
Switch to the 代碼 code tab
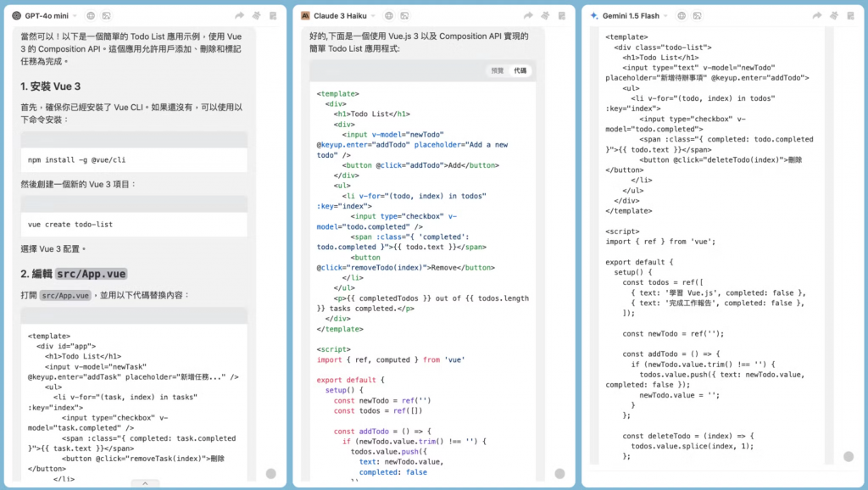tap(520, 70)
